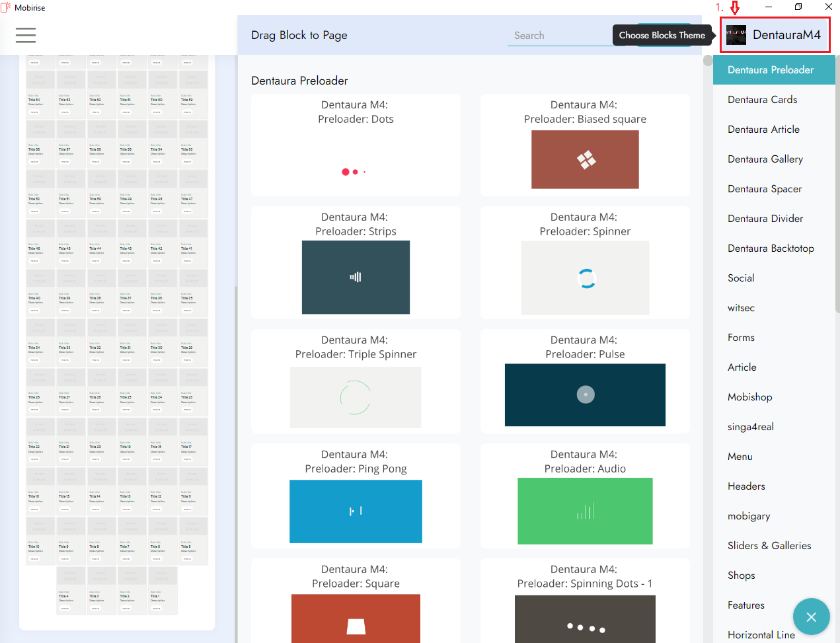This screenshot has height=643, width=840.
Task: Select Dentaura Preloader category
Action: [x=774, y=69]
